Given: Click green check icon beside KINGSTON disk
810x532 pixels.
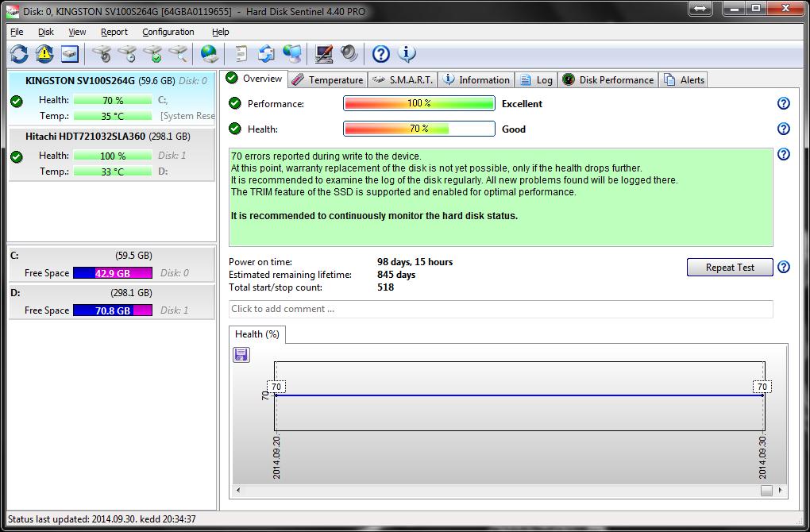Looking at the screenshot, I should pos(17,101).
